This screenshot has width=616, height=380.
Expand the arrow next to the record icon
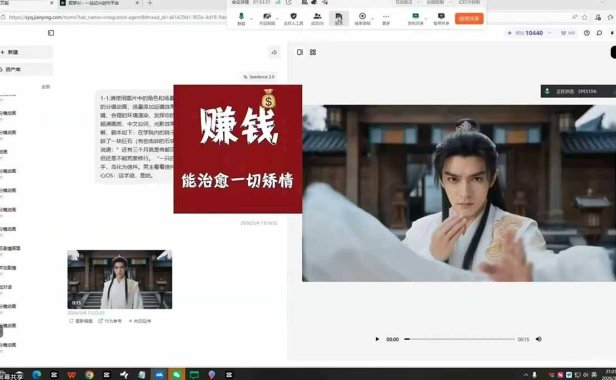click(x=373, y=18)
